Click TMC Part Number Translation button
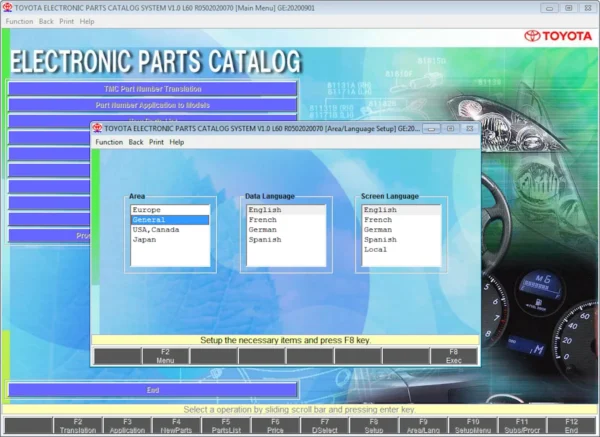 point(153,88)
